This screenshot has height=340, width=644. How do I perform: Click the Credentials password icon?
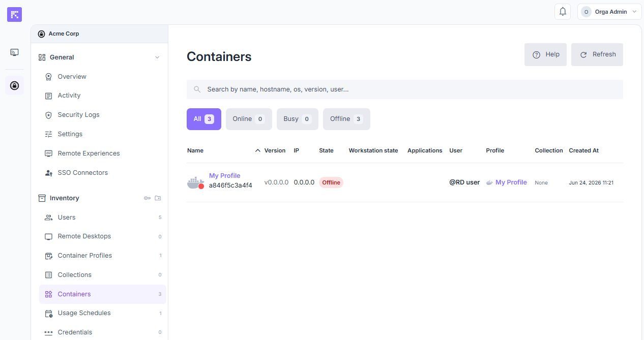[x=49, y=332]
